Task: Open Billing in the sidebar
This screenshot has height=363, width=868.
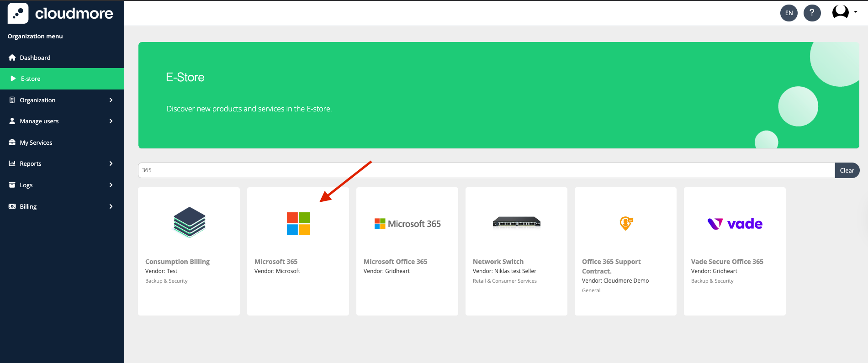Action: (28, 206)
